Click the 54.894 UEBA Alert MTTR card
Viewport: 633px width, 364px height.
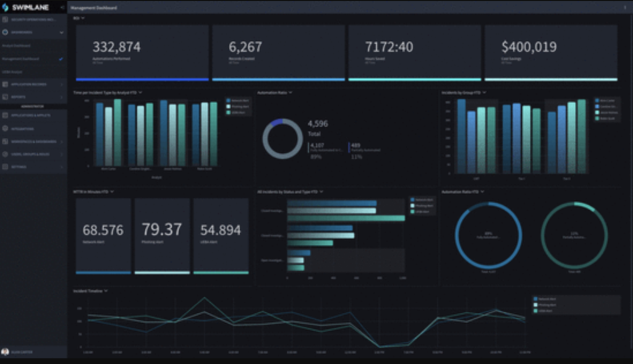(x=221, y=236)
